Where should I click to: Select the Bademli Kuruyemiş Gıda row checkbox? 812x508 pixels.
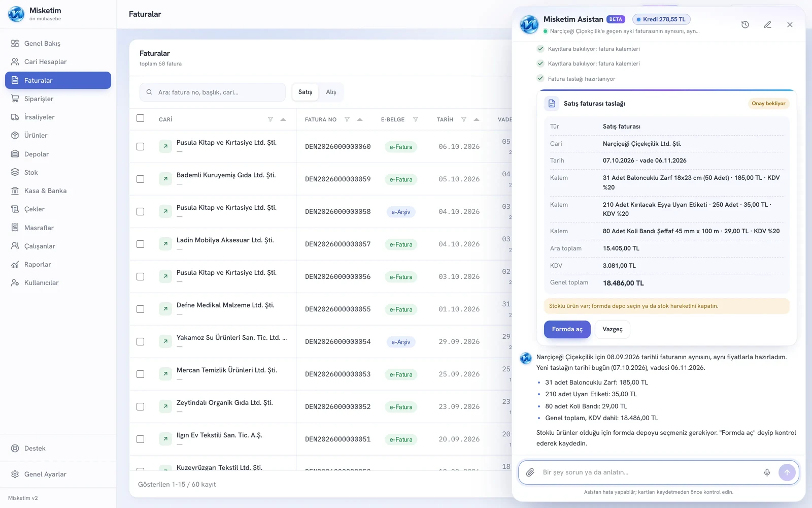pos(141,179)
